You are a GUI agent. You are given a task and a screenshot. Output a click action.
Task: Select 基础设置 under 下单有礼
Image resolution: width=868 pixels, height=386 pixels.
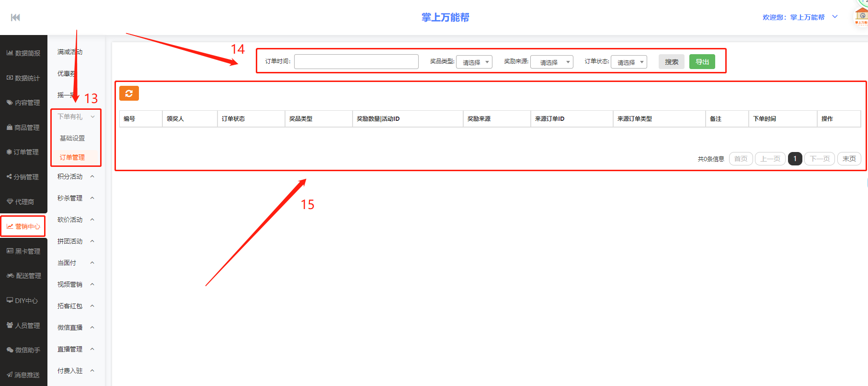[72, 138]
